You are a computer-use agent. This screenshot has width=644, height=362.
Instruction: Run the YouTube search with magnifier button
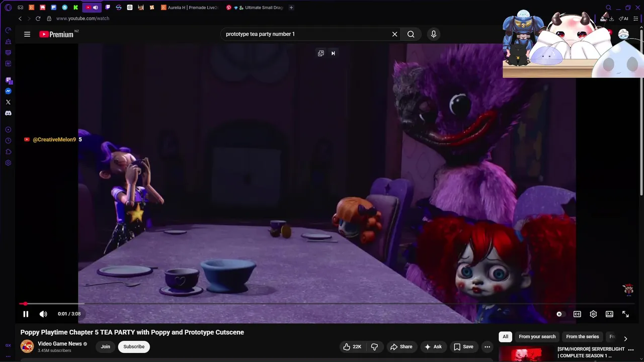coord(411,34)
